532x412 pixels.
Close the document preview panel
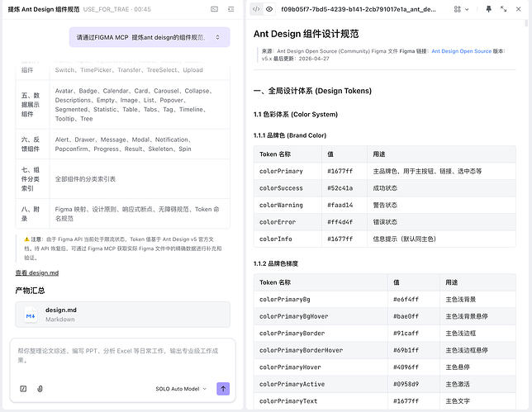[519, 9]
